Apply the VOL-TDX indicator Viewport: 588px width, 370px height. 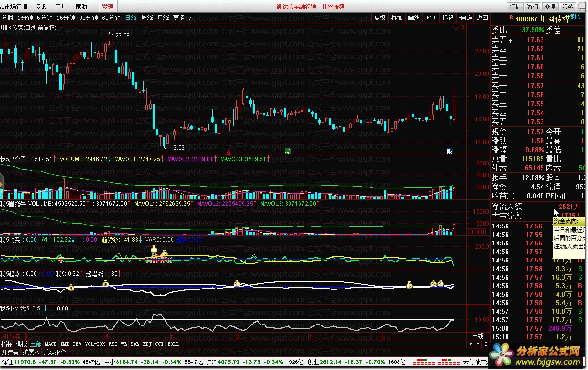coord(95,344)
